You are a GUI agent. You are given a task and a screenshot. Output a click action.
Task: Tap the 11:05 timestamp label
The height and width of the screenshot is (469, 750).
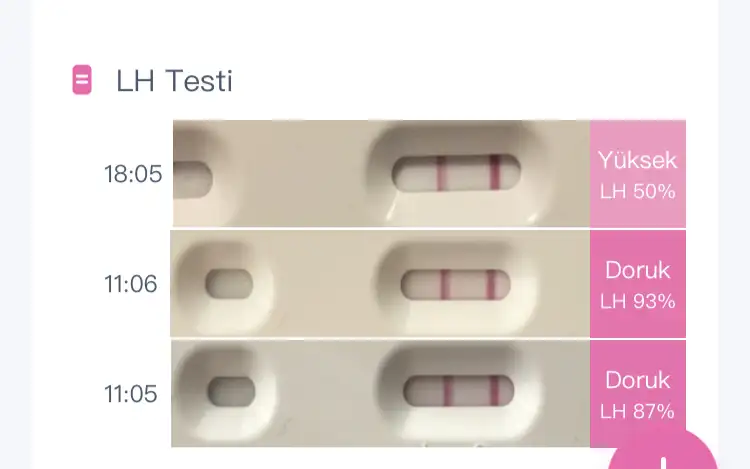point(131,393)
